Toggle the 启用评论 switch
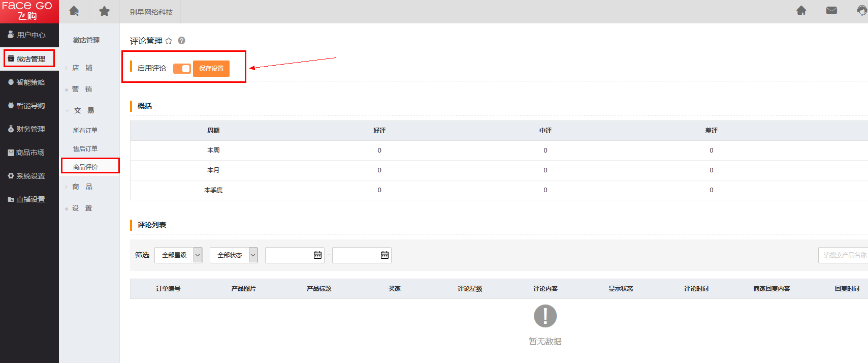 182,68
